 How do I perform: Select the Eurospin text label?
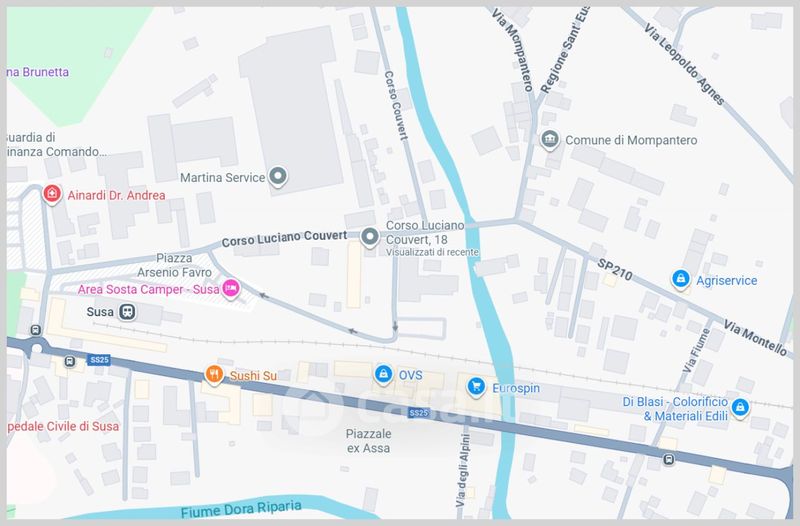click(x=516, y=388)
